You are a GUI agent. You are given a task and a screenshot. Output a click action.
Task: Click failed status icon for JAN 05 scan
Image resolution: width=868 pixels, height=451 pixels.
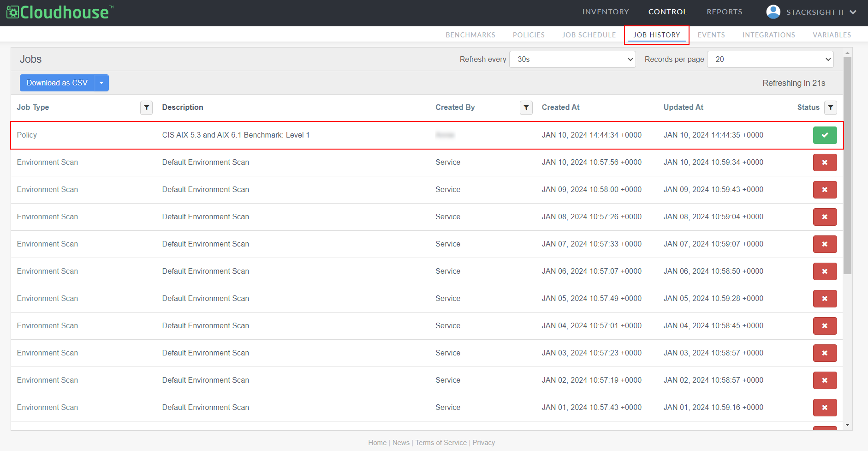point(825,299)
